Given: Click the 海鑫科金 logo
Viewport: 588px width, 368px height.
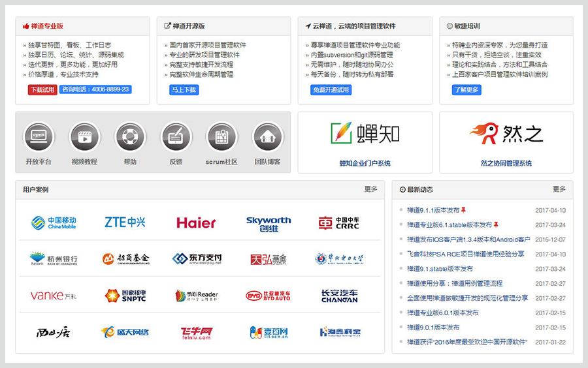Looking at the screenshot, I should tap(340, 332).
